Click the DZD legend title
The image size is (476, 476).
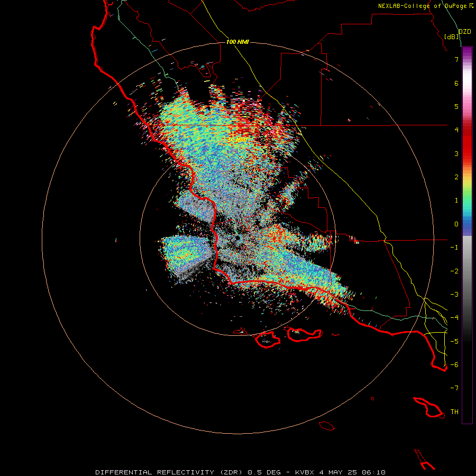pyautogui.click(x=465, y=32)
